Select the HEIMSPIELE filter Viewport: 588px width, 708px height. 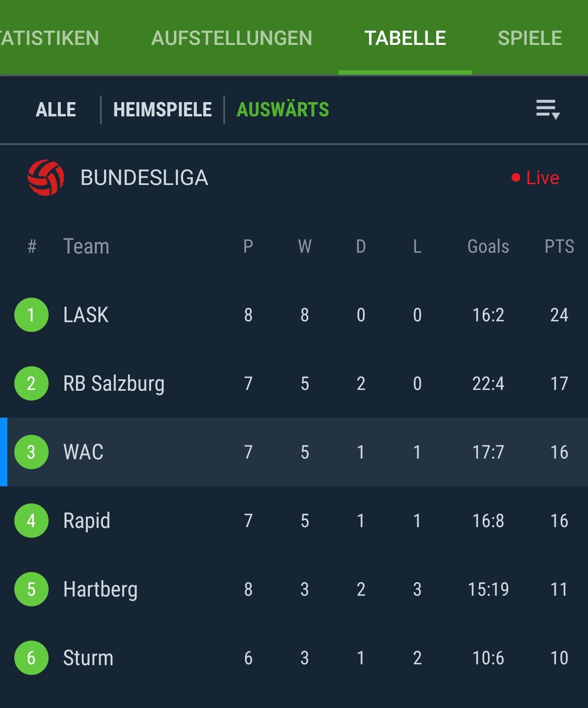(163, 109)
